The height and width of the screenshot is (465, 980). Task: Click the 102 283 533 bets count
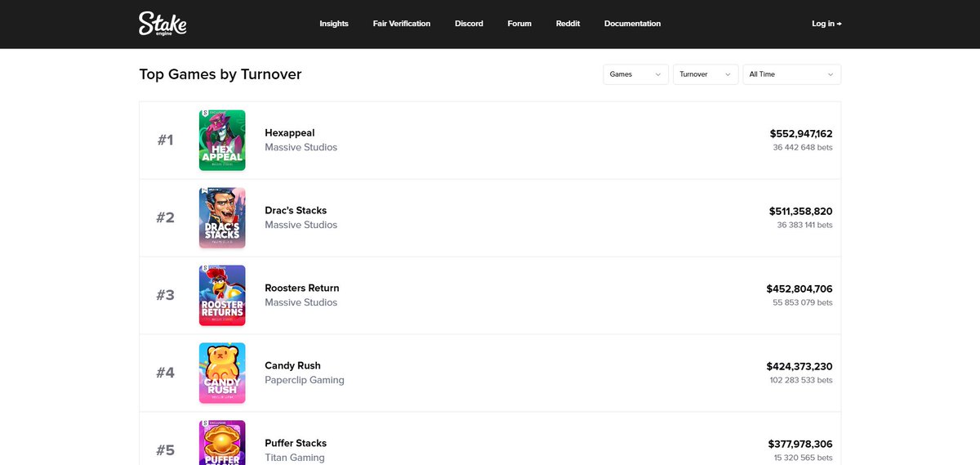pos(801,381)
